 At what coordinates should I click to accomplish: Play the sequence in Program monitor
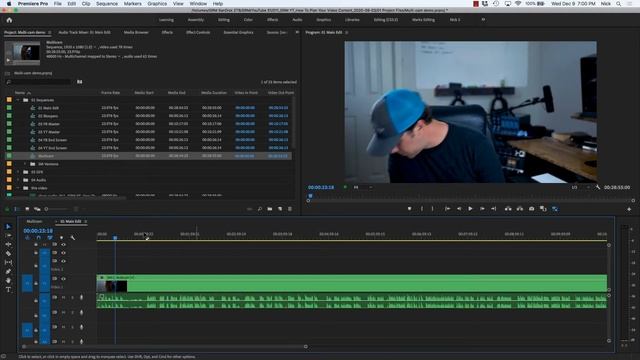(x=470, y=209)
